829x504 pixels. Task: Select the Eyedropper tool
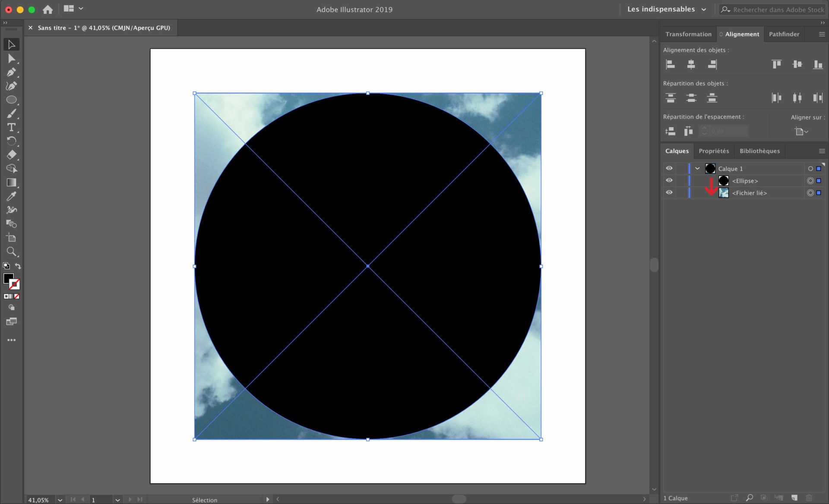[11, 196]
